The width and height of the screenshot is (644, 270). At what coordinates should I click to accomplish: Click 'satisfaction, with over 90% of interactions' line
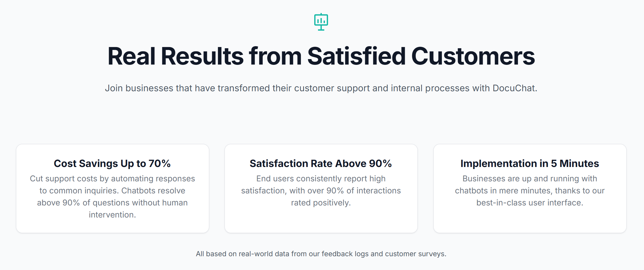coord(321,191)
